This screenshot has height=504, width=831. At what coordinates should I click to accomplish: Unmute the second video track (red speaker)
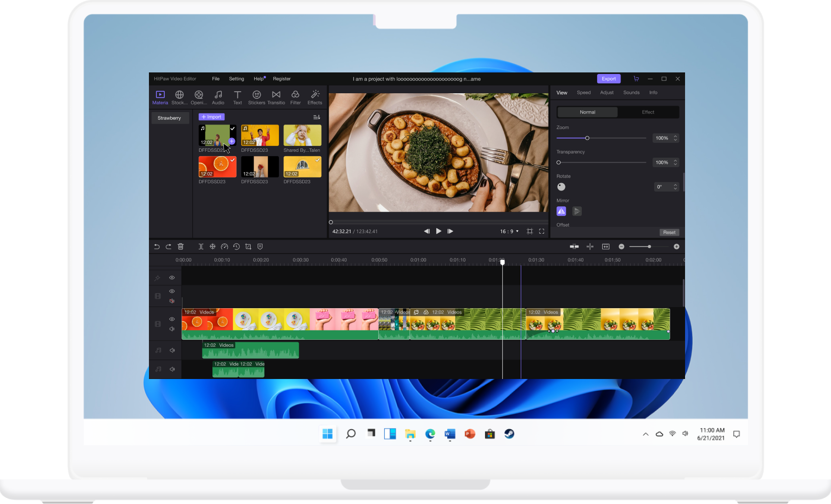172,301
